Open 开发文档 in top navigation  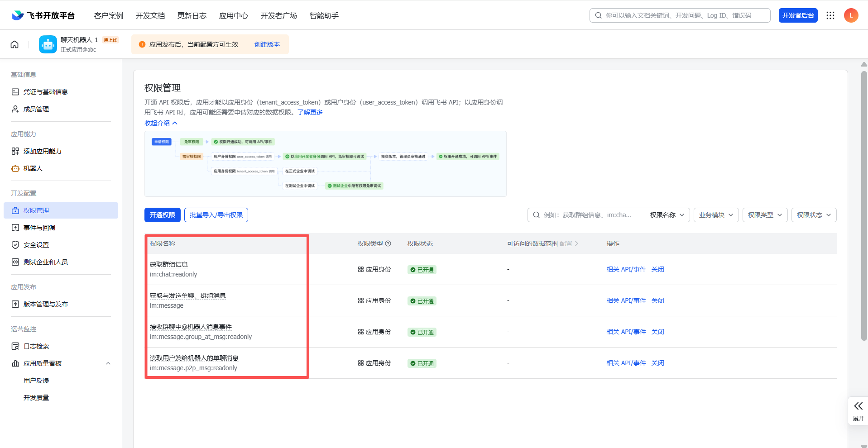150,15
